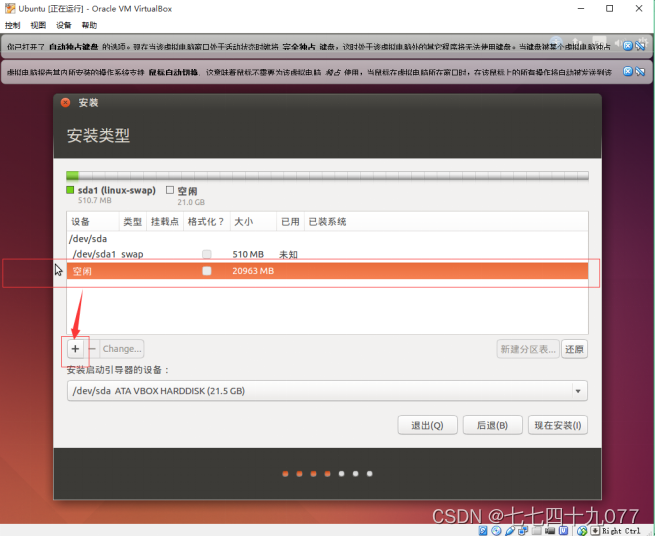
Task: Click the 510 MB size value
Action: [x=248, y=254]
